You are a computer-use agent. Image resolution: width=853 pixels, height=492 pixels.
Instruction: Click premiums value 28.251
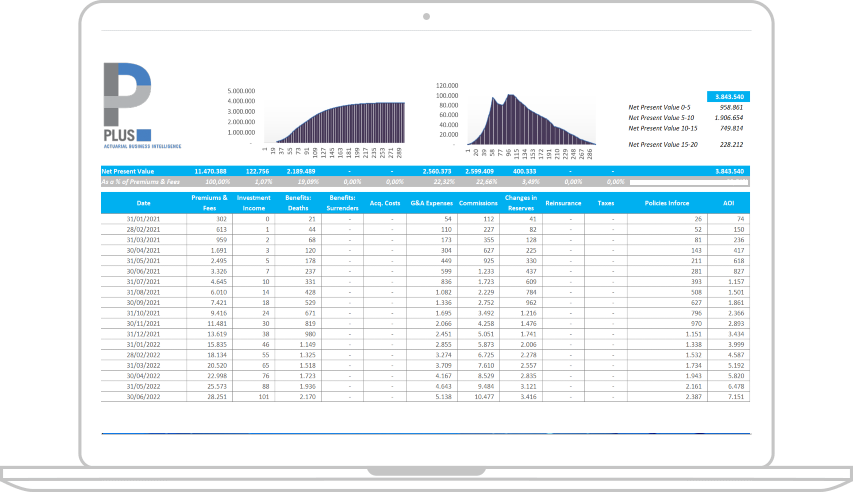point(217,397)
